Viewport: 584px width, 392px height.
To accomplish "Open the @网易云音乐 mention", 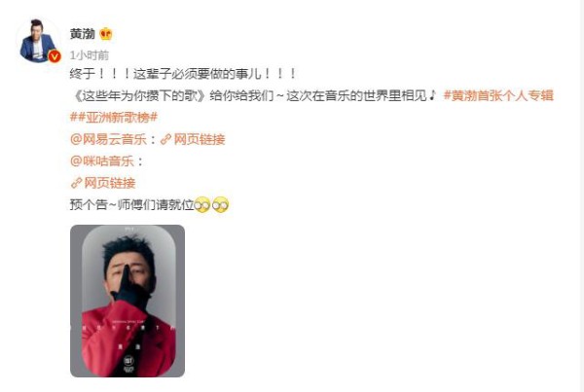I will coord(108,139).
